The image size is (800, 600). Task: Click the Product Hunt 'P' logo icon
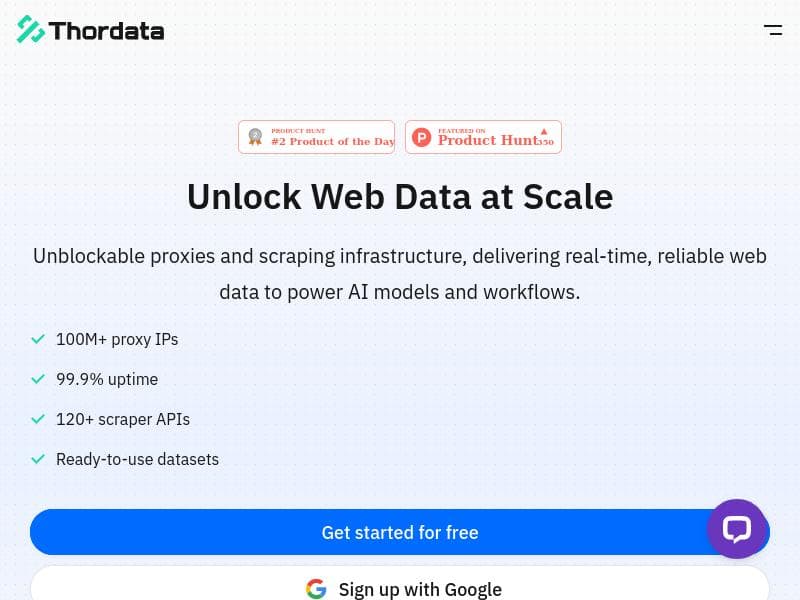(422, 137)
